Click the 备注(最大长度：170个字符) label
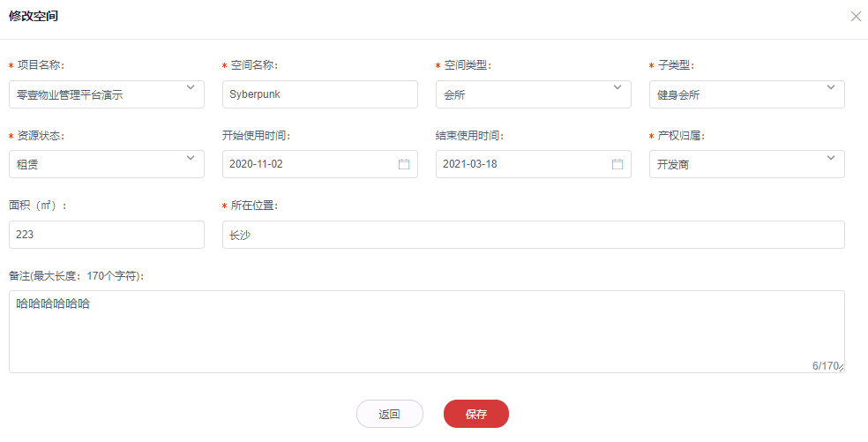The height and width of the screenshot is (442, 868). point(77,275)
